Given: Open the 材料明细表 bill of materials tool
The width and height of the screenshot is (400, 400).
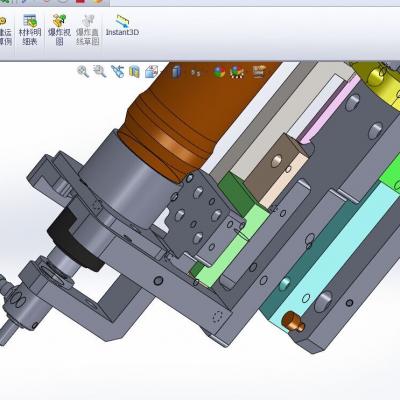Looking at the screenshot, I should click(x=30, y=30).
